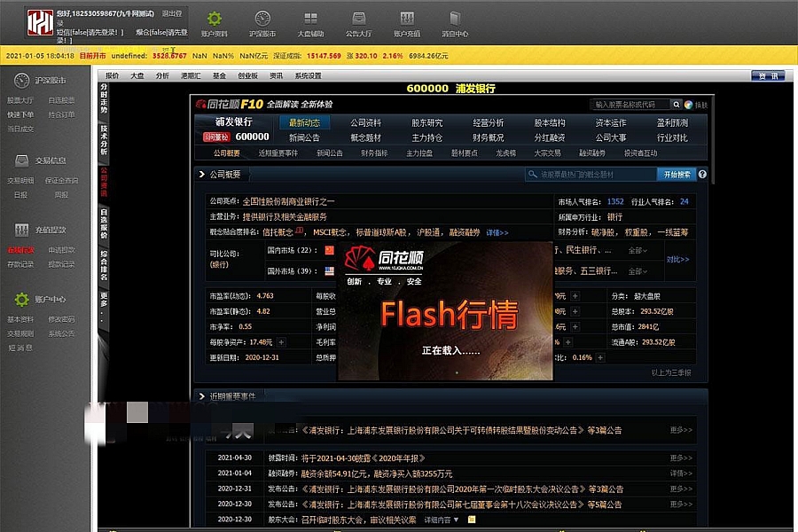798x532 pixels.
Task: Expand the plus next to 每股净资产 17.48元
Action: 281,342
